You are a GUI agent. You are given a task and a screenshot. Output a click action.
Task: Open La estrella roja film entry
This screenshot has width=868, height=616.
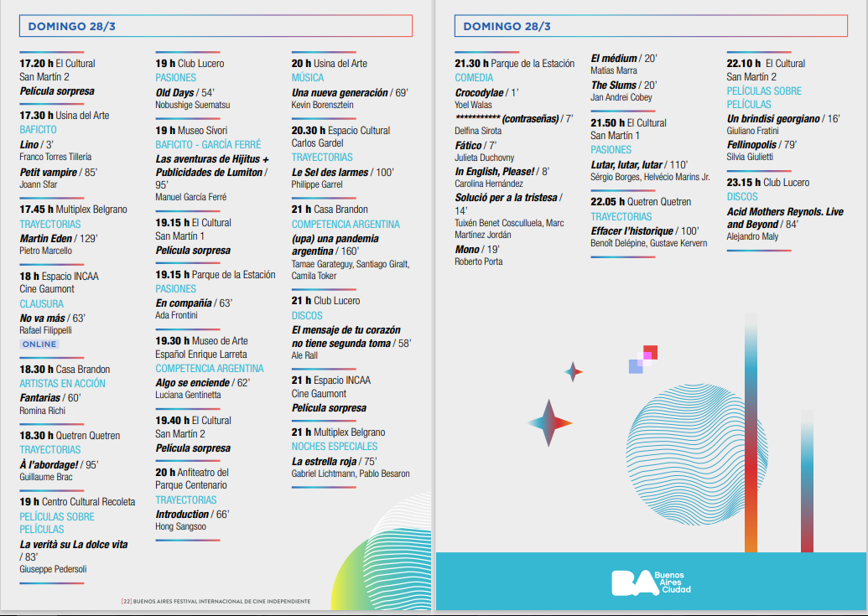[325, 461]
